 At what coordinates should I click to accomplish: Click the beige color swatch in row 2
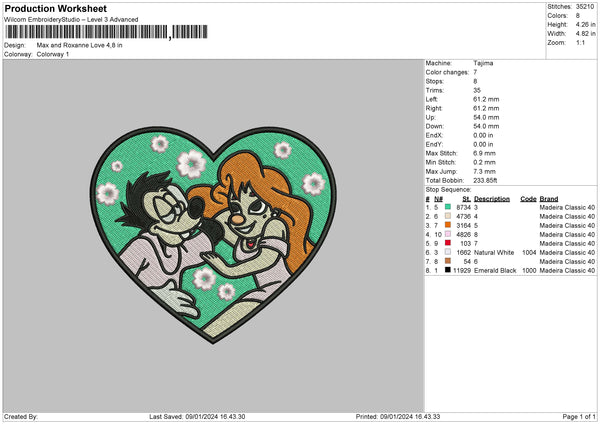[x=448, y=216]
